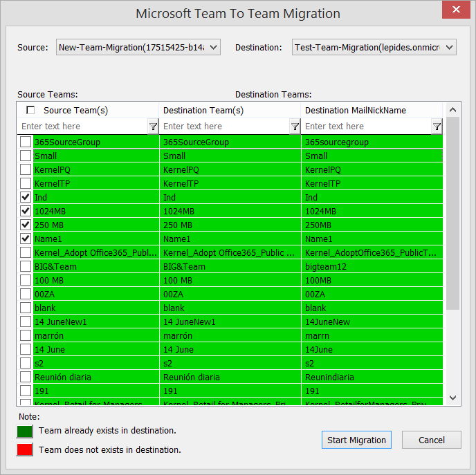This screenshot has height=475, width=476.
Task: Select destination team cell 'BIG&Team'
Action: pos(230,266)
